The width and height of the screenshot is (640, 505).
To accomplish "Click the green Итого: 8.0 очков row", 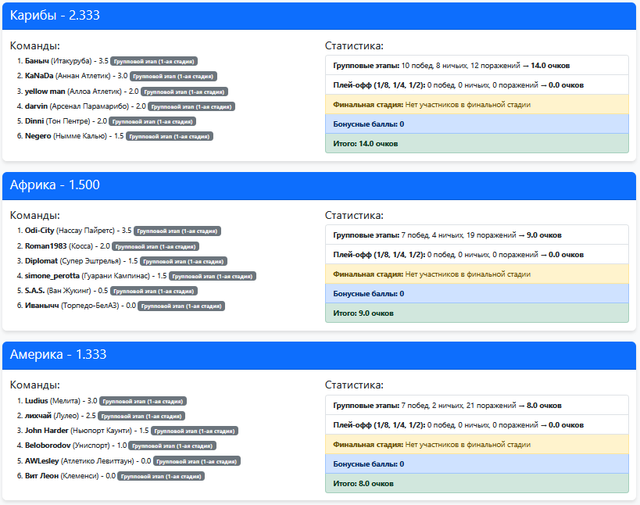I will click(476, 484).
